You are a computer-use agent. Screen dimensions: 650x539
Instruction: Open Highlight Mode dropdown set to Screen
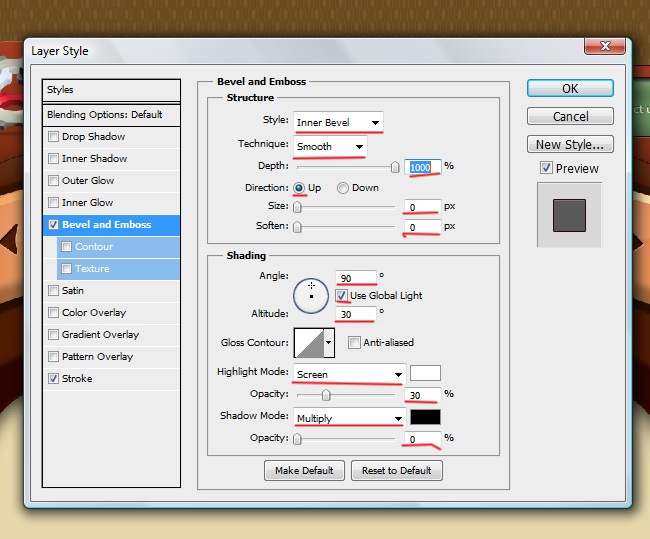(348, 374)
